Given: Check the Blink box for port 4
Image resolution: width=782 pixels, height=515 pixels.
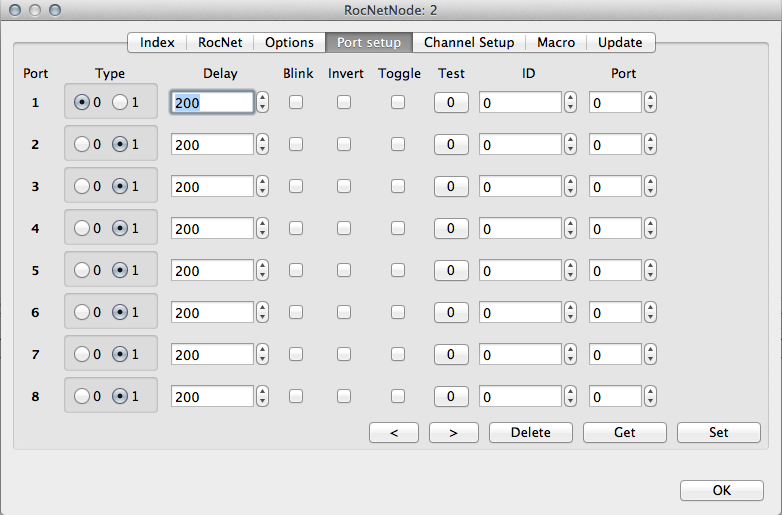Looking at the screenshot, I should (x=296, y=228).
